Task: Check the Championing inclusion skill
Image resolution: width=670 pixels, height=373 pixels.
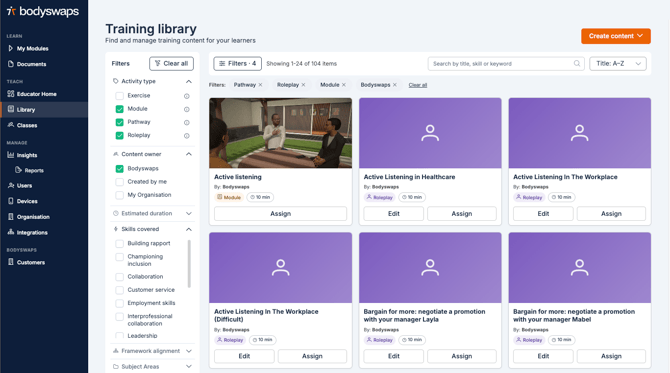Action: click(120, 257)
